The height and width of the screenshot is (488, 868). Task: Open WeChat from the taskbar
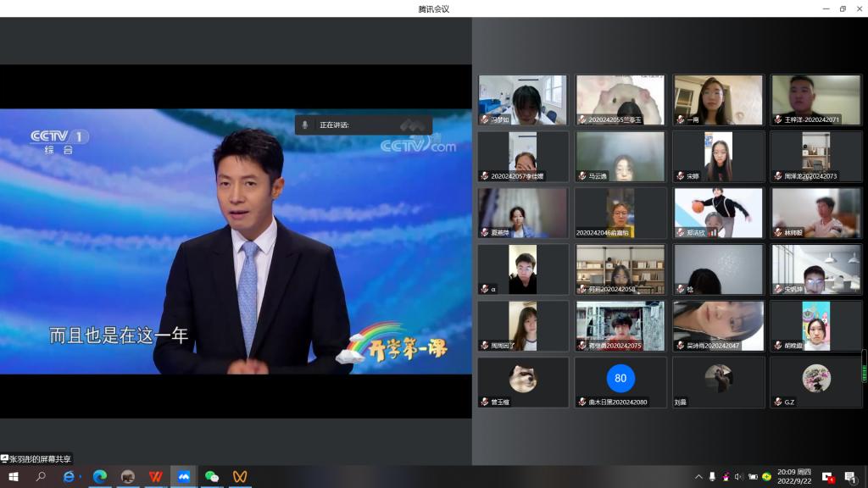pos(212,477)
